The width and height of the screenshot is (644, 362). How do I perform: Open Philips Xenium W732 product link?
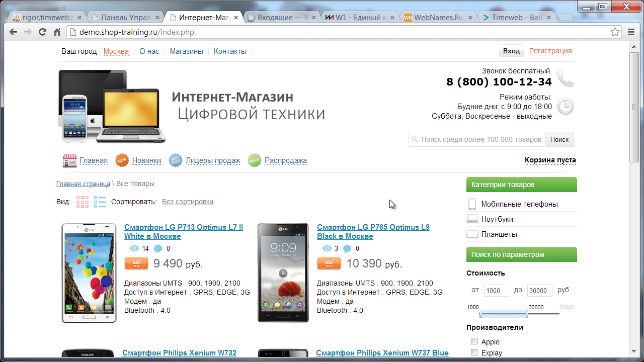pos(179,353)
